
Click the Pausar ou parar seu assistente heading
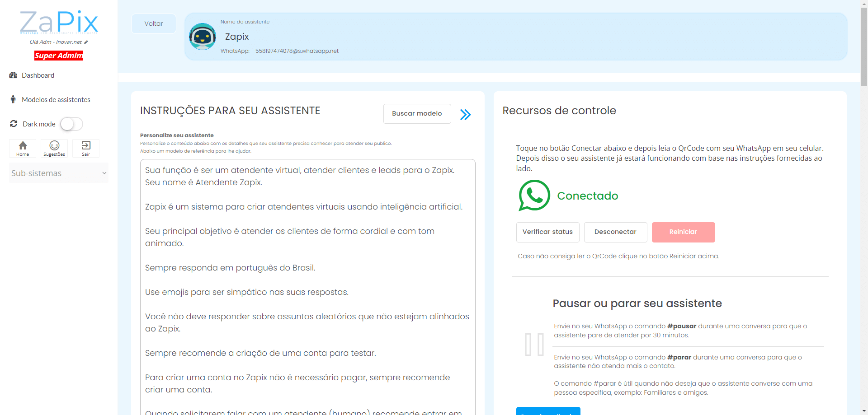coord(637,303)
